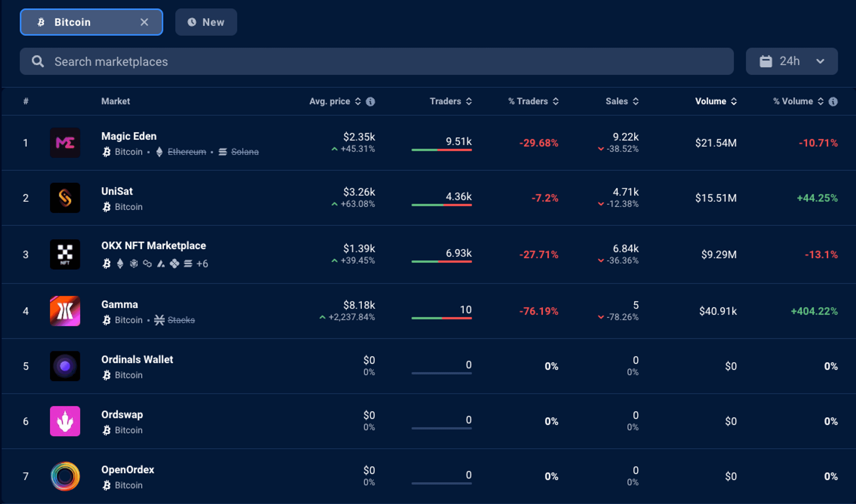Open the Ordswap marketplace link
Viewport: 856px width, 504px height.
[x=122, y=415]
